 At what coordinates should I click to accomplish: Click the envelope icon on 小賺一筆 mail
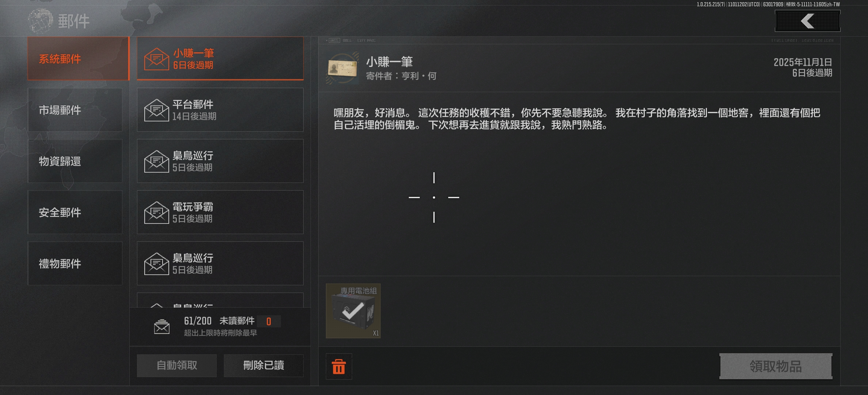pos(156,59)
